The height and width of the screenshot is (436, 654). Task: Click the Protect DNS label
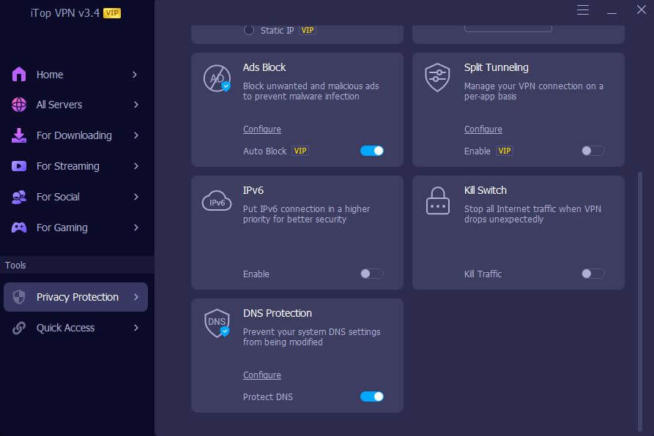[268, 397]
